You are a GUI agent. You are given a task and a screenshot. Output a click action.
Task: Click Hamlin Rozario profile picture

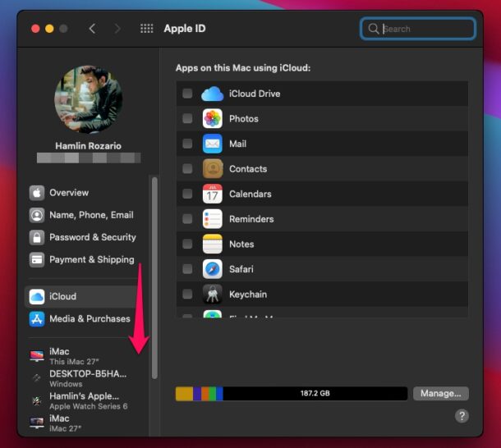88,99
